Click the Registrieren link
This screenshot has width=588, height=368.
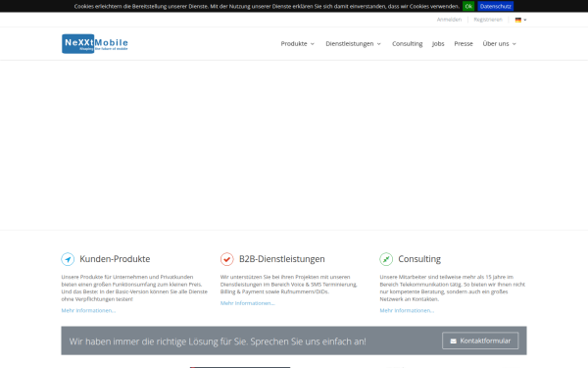tap(488, 20)
